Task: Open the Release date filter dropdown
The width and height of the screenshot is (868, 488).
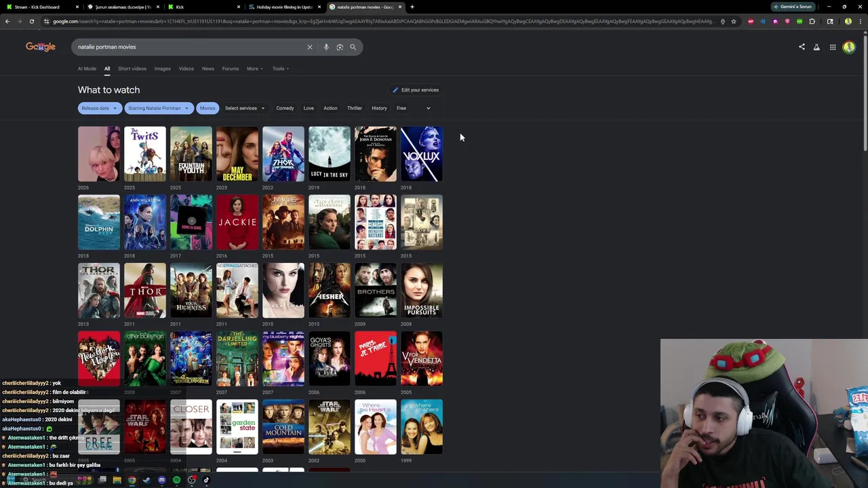Action: pyautogui.click(x=100, y=108)
